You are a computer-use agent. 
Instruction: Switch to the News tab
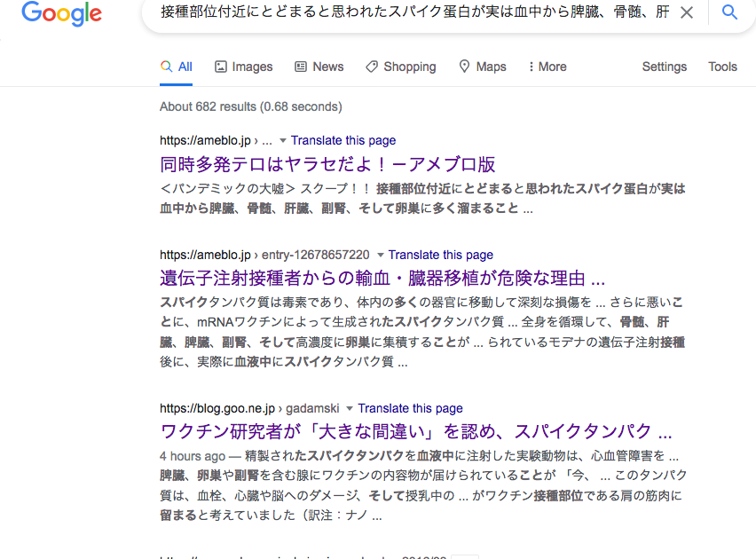(319, 67)
